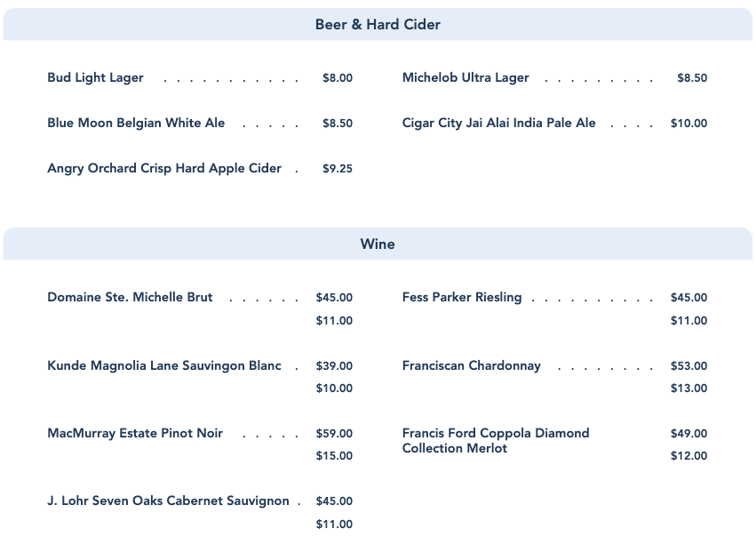
Task: Select the $9.25 Angry Orchard price
Action: click(x=338, y=169)
